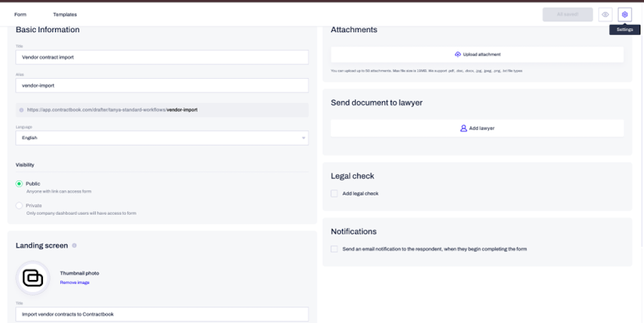Select the Private visibility radio button
The width and height of the screenshot is (644, 323).
[x=19, y=206]
